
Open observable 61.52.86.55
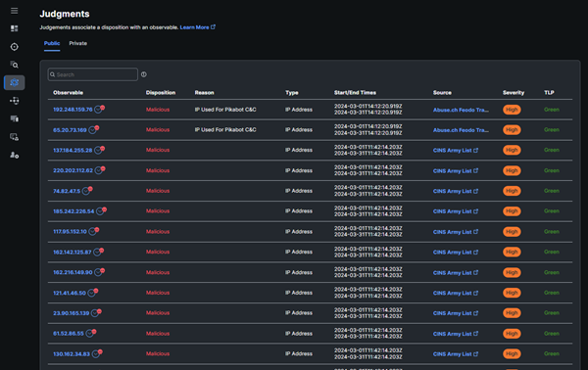click(69, 334)
